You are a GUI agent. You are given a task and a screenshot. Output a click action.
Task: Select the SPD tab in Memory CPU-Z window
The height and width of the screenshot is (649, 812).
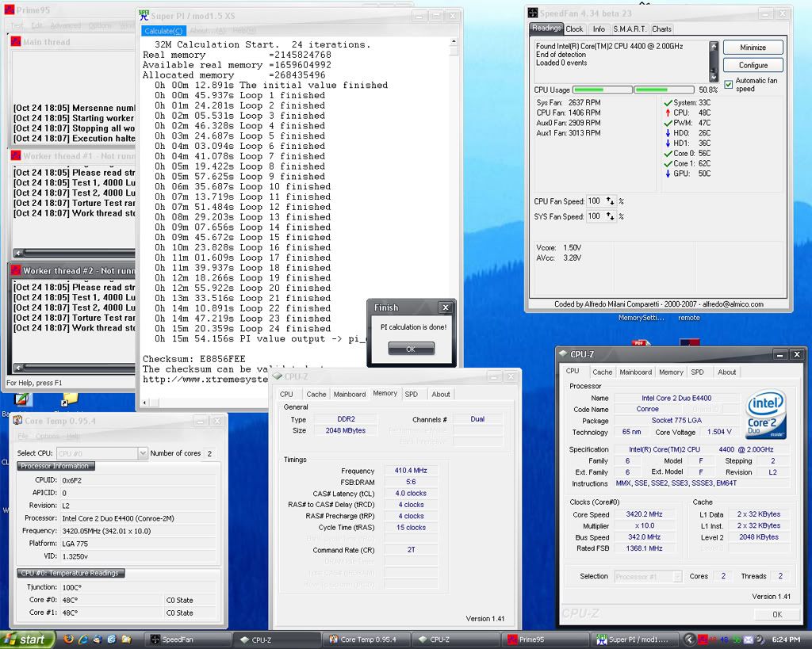(412, 394)
